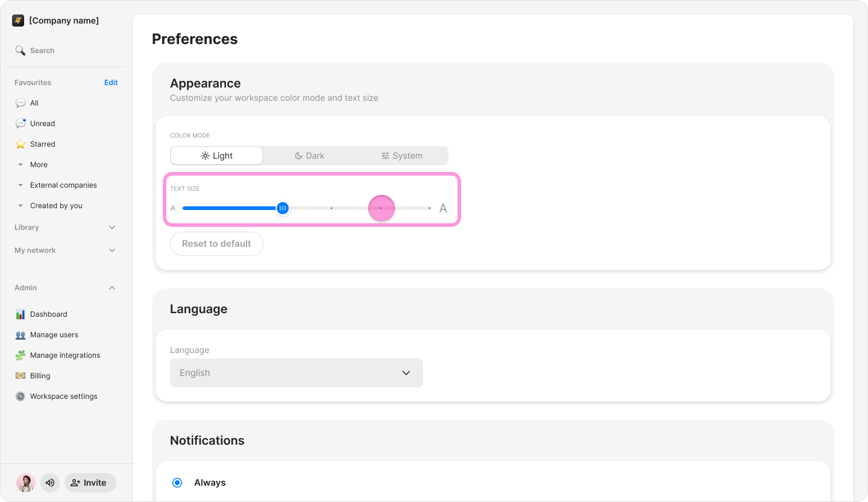Screen dimensions: 868x502
Task: Open the user profile avatar
Action: coord(26,483)
